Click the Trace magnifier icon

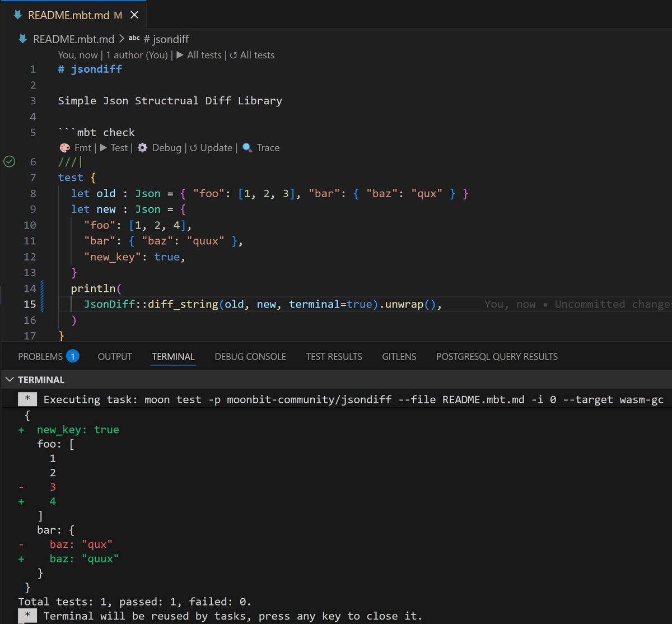tap(248, 148)
